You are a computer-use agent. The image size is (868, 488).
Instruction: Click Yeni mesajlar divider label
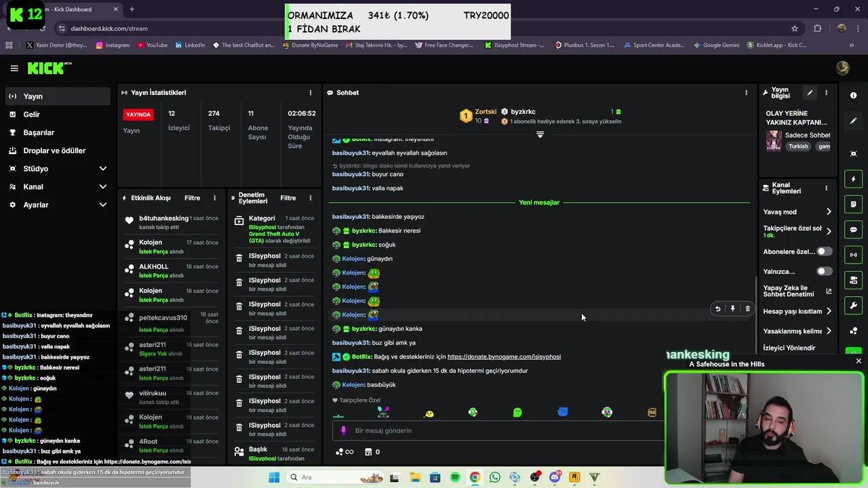[539, 203]
